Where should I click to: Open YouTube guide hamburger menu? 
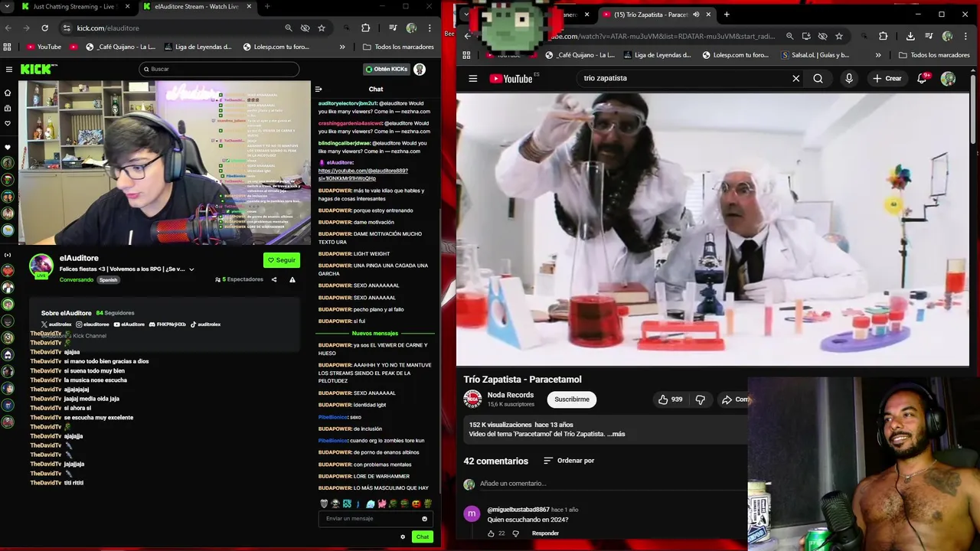472,78
